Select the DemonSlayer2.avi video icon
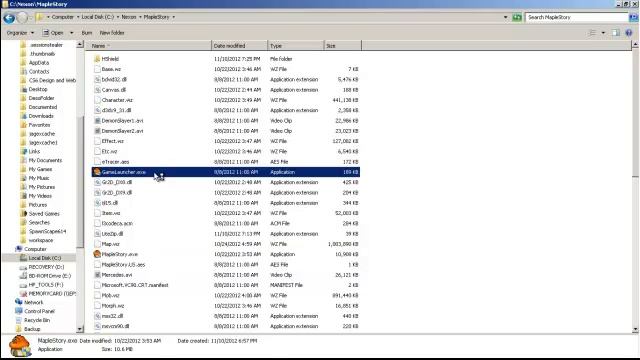640x360 pixels. (x=97, y=131)
